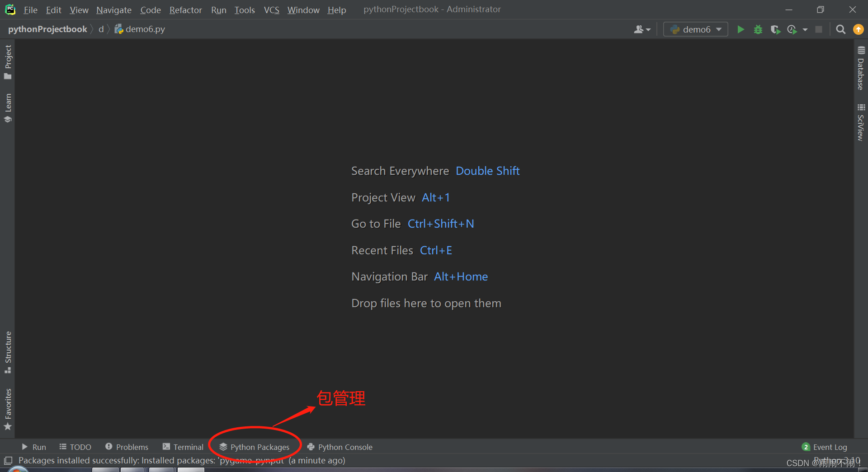Open the Run menu
Image resolution: width=868 pixels, height=472 pixels.
click(219, 9)
